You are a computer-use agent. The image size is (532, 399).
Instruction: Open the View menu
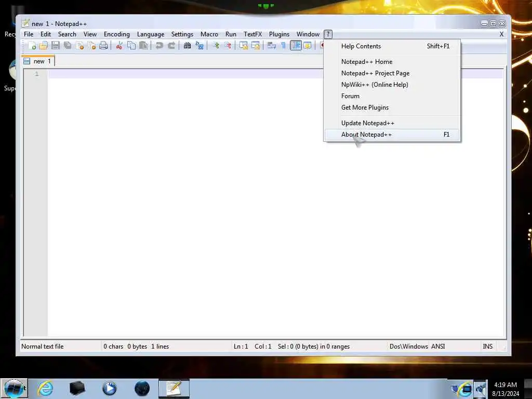[x=90, y=34]
